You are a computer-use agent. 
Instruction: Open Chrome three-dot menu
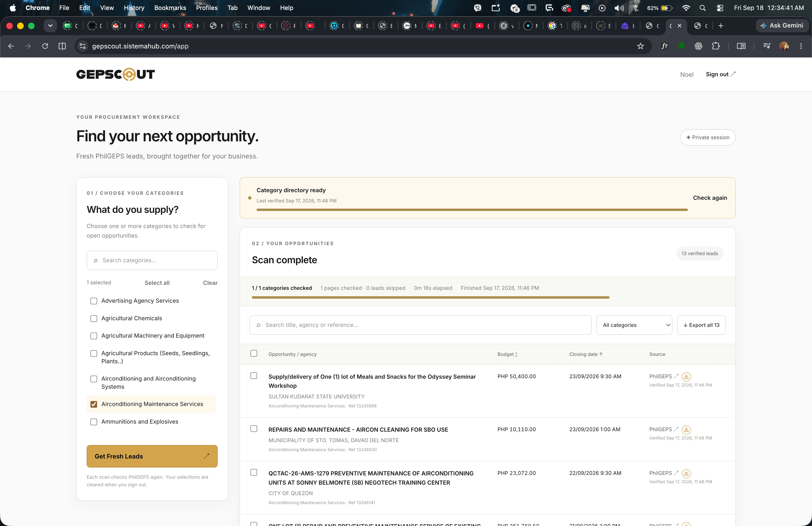[801, 46]
